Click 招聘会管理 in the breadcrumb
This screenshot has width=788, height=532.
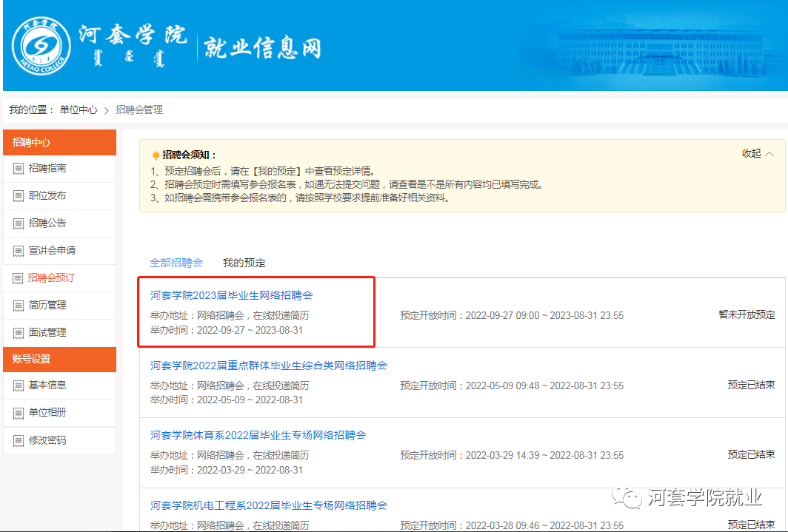pyautogui.click(x=139, y=110)
